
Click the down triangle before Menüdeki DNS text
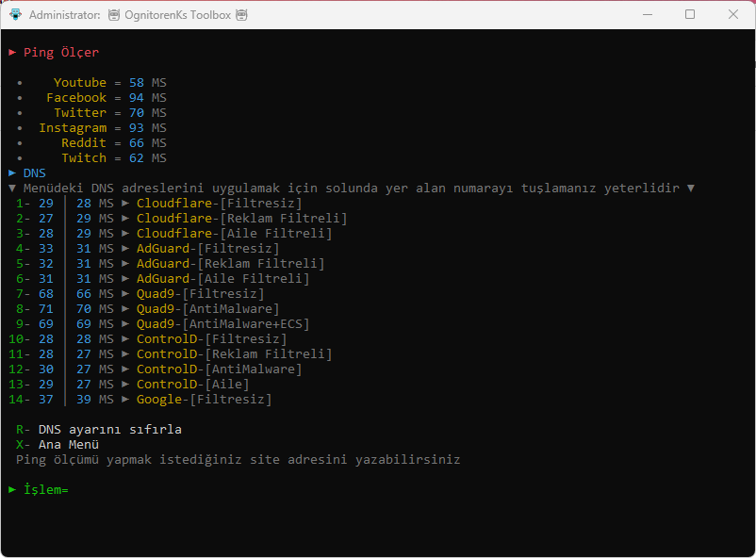pyautogui.click(x=12, y=189)
